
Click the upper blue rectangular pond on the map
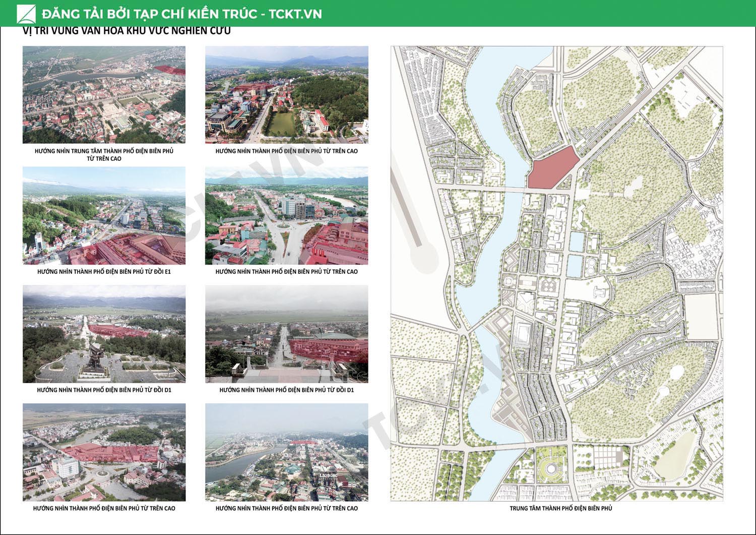pos(576,243)
